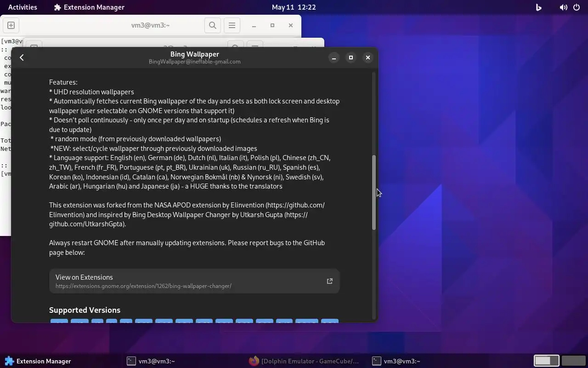This screenshot has height=368, width=588.
Task: Close the back terminal window
Action: (x=291, y=25)
